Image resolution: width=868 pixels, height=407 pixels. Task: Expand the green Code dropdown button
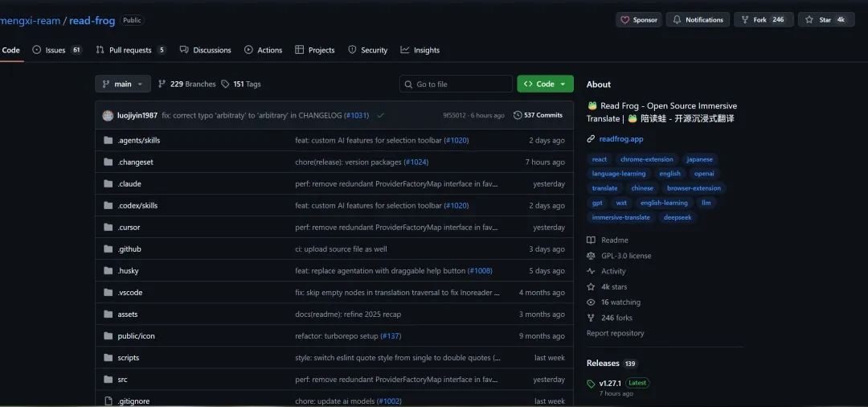[x=545, y=84]
